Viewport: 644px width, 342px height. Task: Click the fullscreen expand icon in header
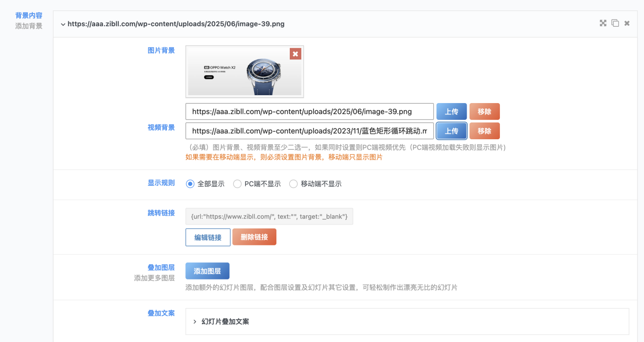[x=603, y=23]
